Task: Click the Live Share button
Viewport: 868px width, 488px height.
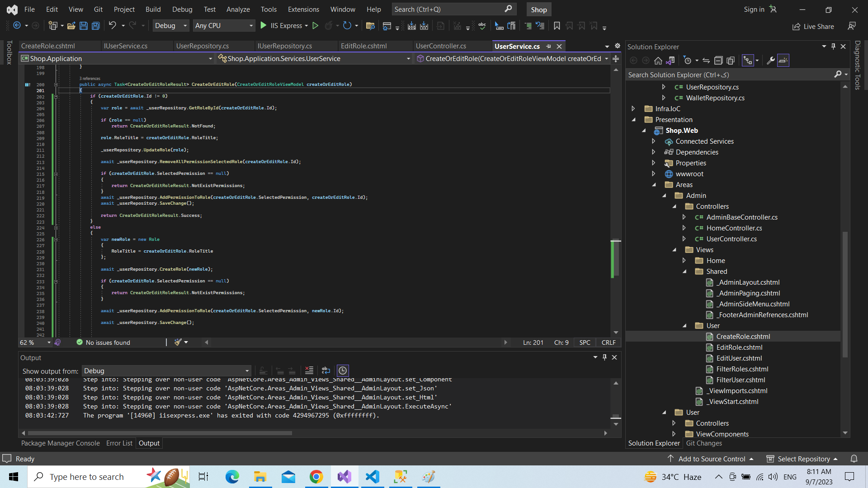Action: pos(813,26)
